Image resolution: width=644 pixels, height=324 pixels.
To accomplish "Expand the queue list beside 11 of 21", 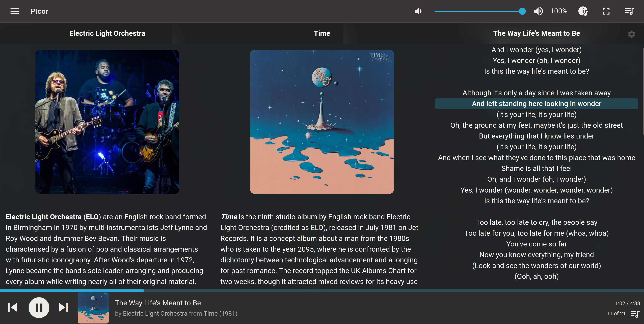I will pyautogui.click(x=635, y=314).
